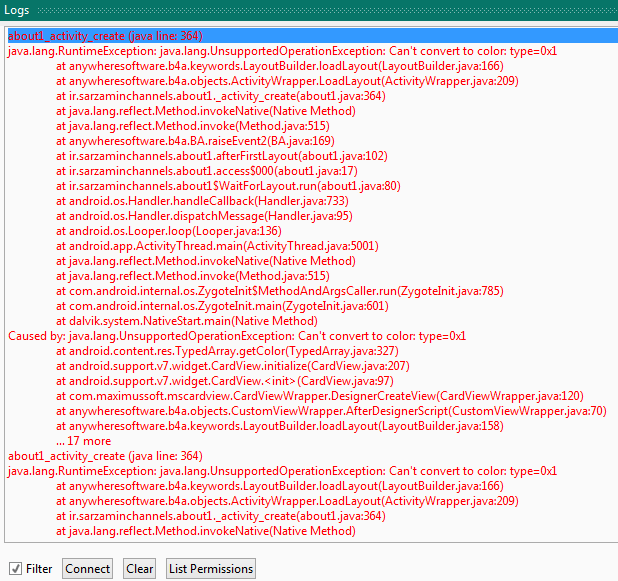Viewport: 618px width, 581px height.
Task: Click the Connect button
Action: 87,569
